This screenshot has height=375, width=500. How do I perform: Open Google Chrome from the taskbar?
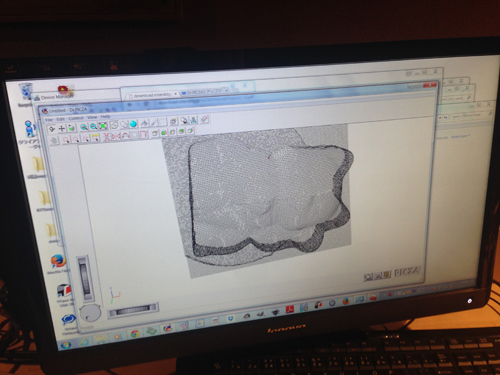click(135, 334)
